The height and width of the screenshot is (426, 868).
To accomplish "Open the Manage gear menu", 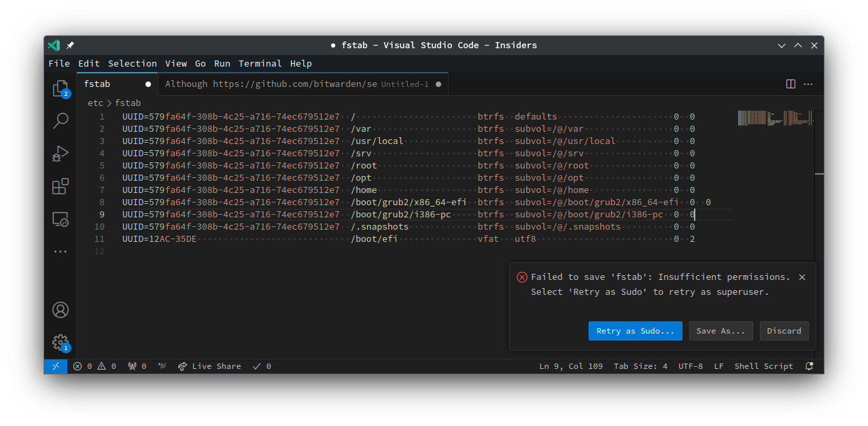I will [60, 342].
